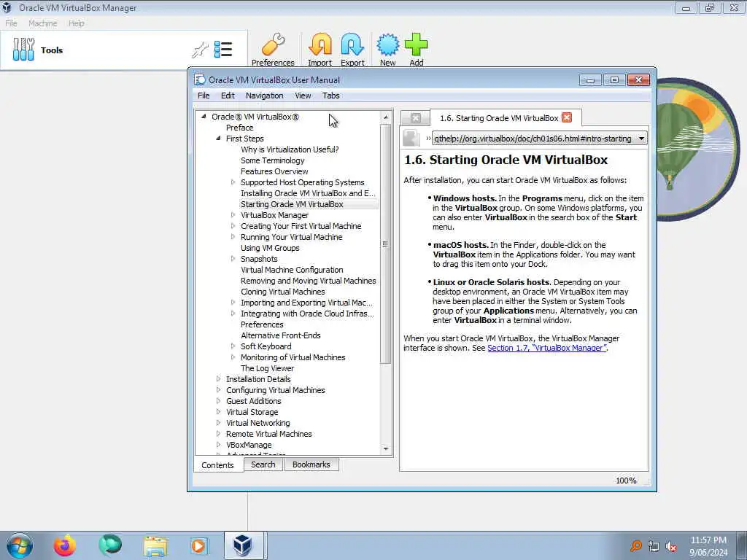This screenshot has width=747, height=560.
Task: Click the Windows Start orb
Action: coord(20,545)
